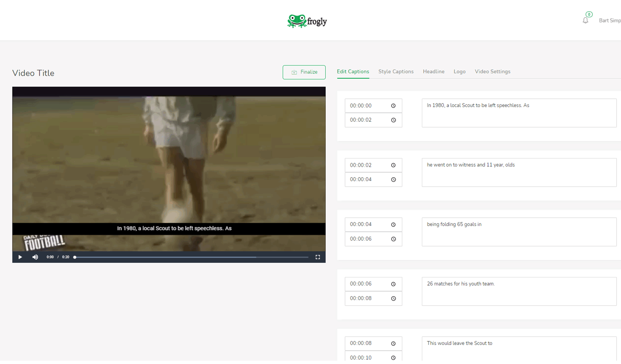Click clock icon beside 00:00:06 start time
Viewport: 621px width, 364px height.
[393, 284]
